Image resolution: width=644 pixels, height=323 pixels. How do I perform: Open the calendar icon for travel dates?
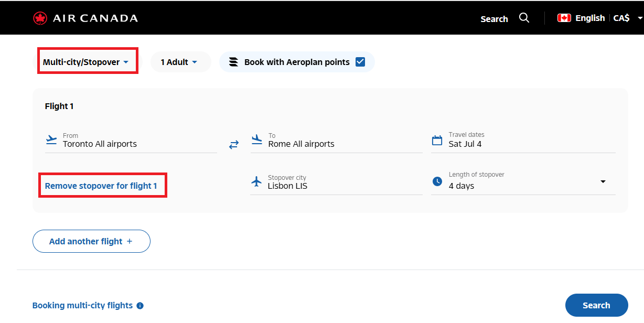click(x=437, y=139)
